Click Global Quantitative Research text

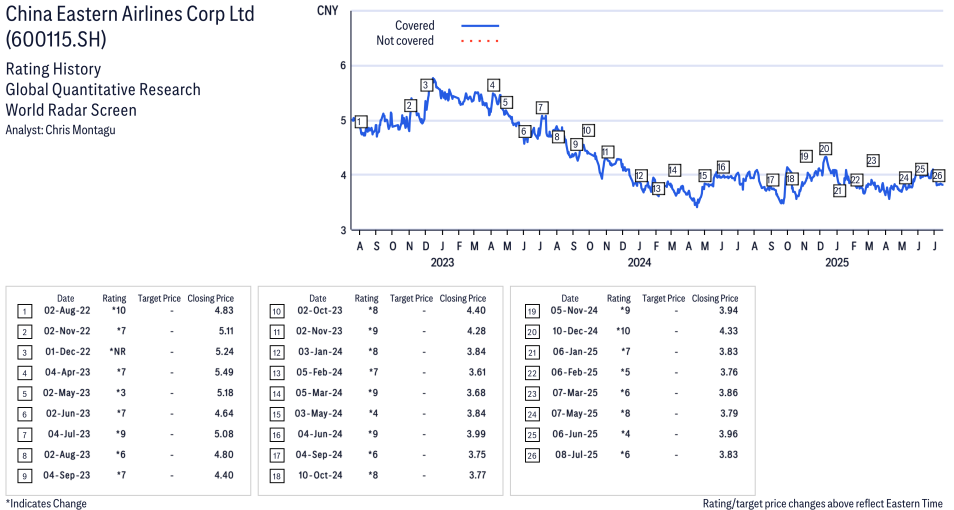(103, 90)
